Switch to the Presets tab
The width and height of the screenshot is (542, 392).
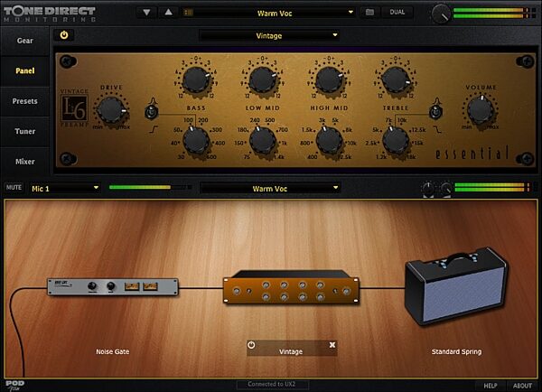(x=25, y=101)
